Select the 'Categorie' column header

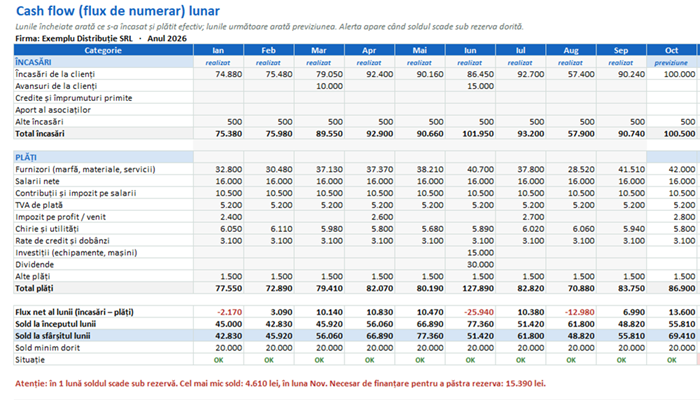[x=103, y=50]
